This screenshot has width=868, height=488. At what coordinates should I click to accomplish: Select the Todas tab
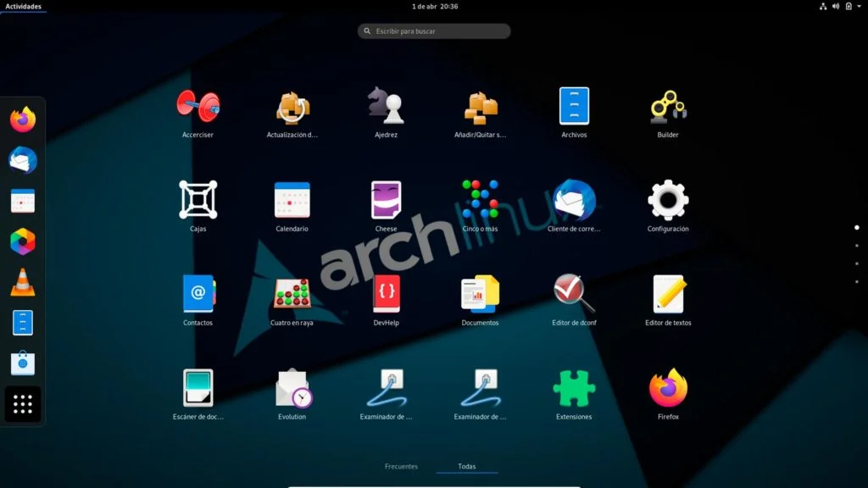(467, 467)
